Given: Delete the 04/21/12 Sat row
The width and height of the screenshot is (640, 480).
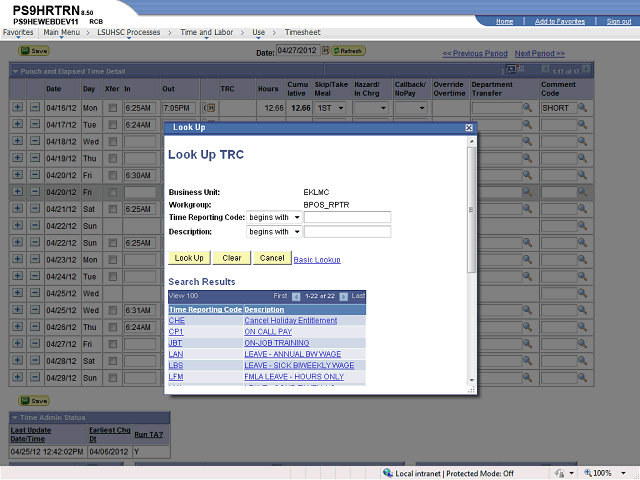Looking at the screenshot, I should click(35, 209).
